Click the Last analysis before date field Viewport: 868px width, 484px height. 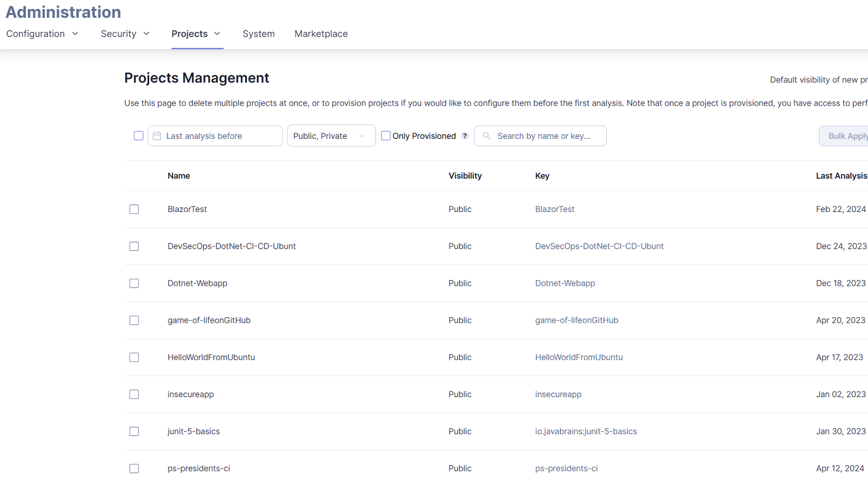[x=220, y=136]
